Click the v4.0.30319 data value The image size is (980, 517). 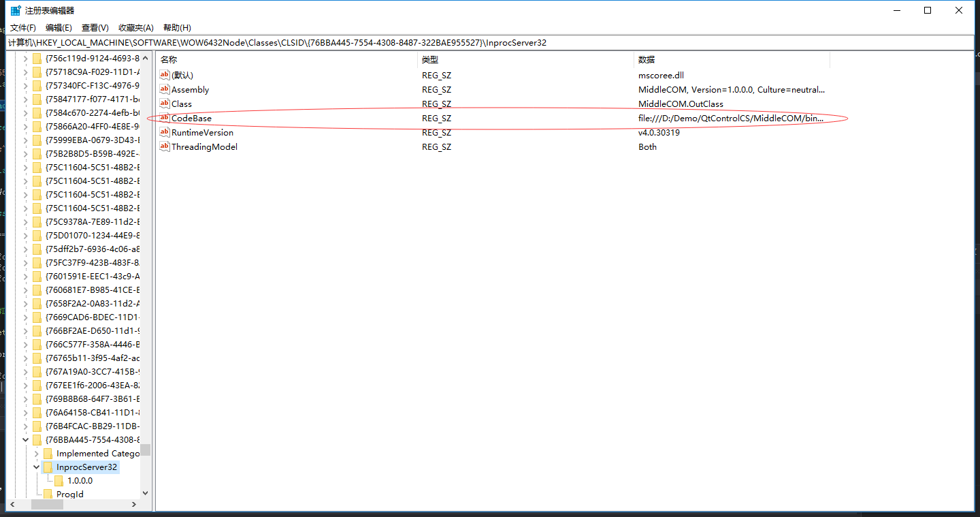click(x=659, y=132)
